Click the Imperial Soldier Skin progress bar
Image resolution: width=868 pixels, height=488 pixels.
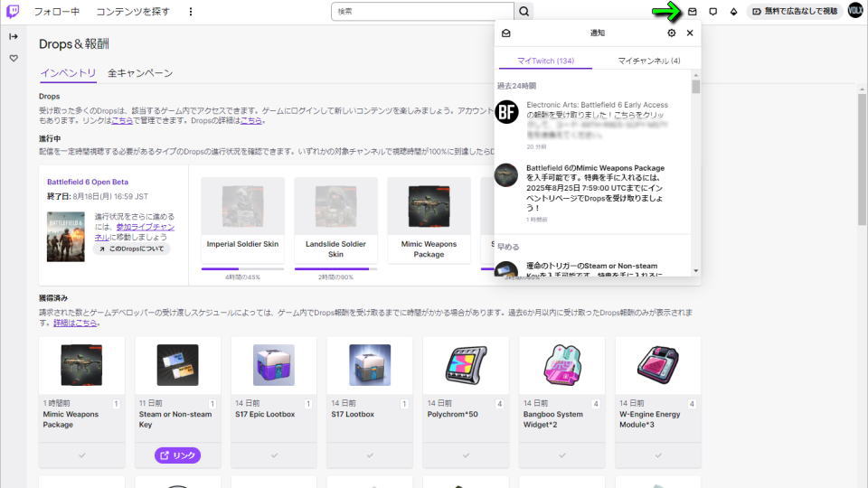tap(242, 269)
